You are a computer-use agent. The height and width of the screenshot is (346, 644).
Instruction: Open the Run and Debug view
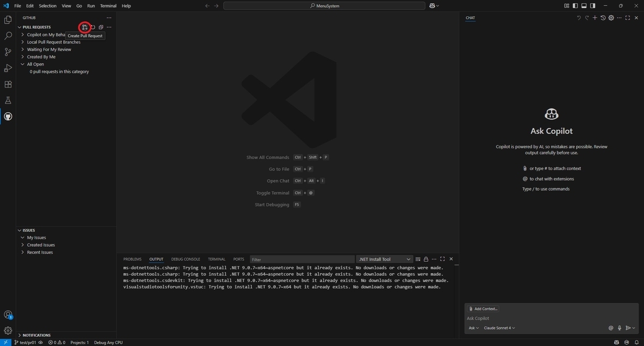[x=8, y=68]
